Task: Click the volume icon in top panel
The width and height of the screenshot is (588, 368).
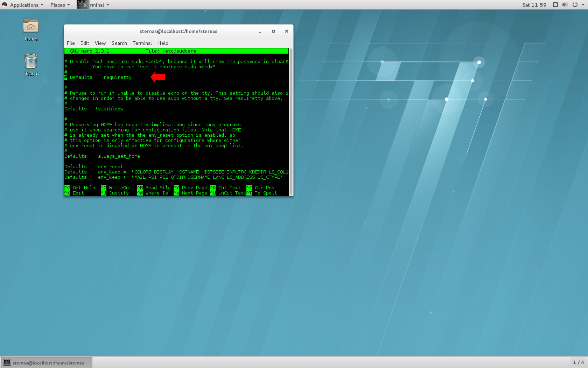Action: point(565,5)
